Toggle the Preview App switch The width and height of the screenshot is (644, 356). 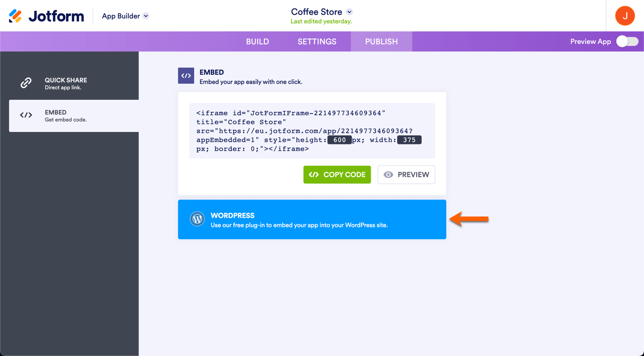627,42
